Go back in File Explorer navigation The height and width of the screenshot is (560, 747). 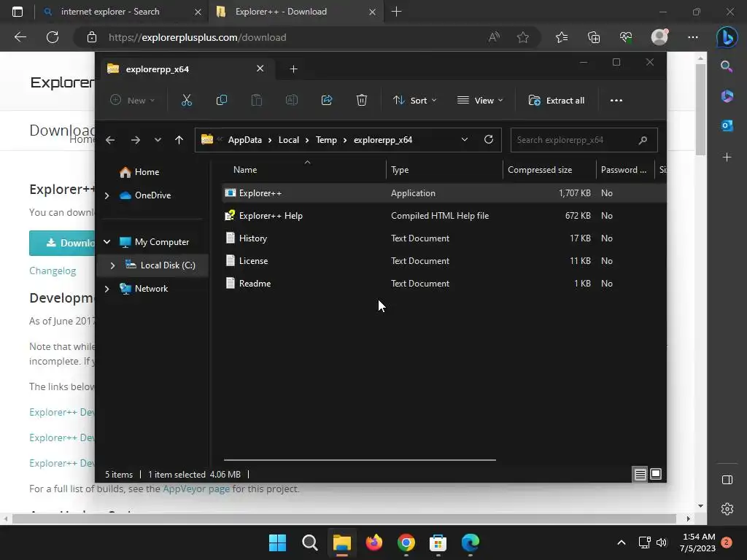point(110,140)
